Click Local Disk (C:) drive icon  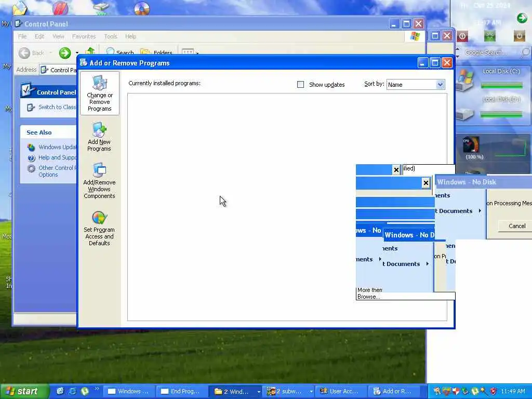click(x=465, y=80)
